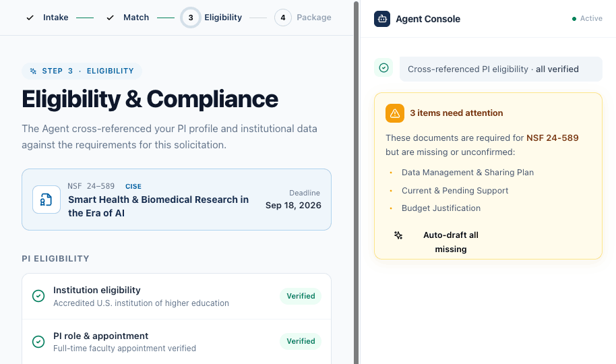The height and width of the screenshot is (364, 616).
Task: Click the Step 3 Eligibility badge
Action: click(82, 71)
